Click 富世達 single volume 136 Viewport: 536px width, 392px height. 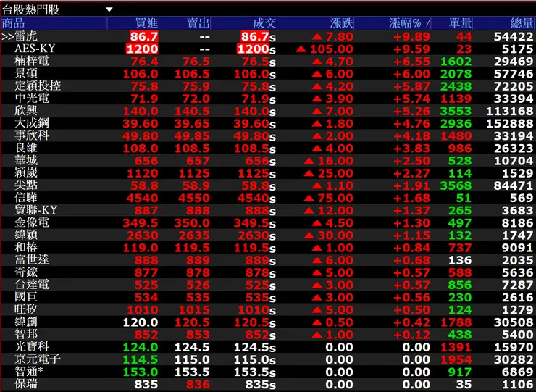click(x=460, y=260)
